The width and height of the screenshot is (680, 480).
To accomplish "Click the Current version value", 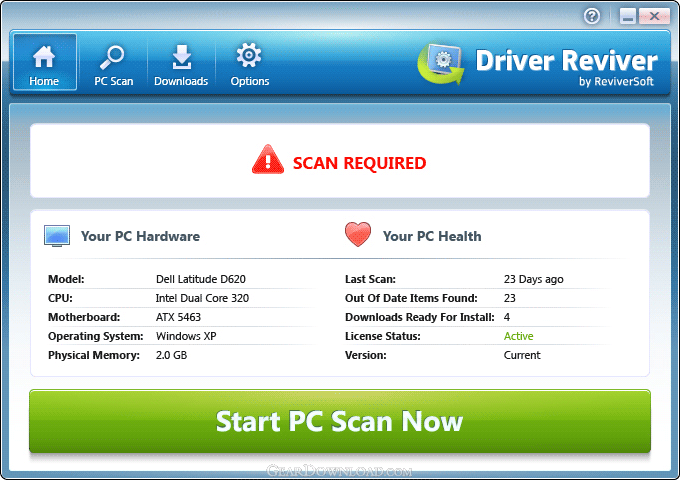I will (x=522, y=355).
